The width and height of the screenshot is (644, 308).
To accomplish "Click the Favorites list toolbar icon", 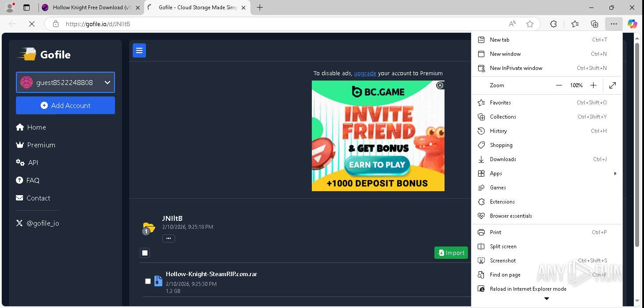I will tap(575, 24).
